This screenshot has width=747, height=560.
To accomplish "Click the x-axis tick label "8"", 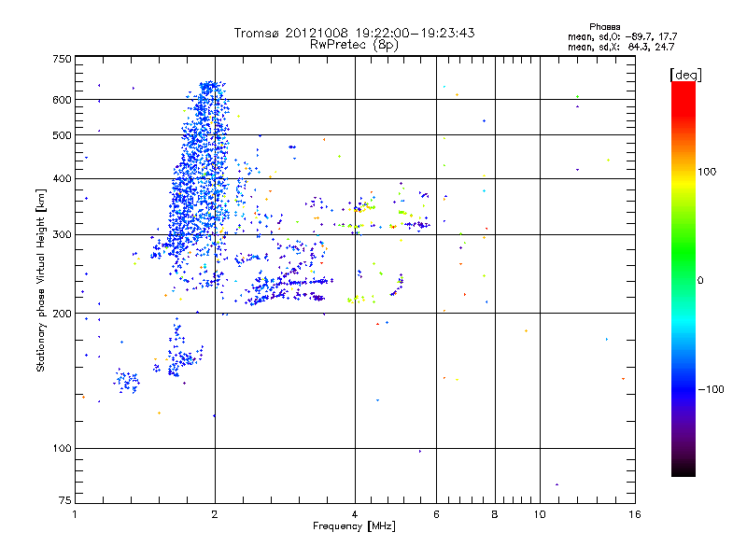I will pyautogui.click(x=495, y=514).
